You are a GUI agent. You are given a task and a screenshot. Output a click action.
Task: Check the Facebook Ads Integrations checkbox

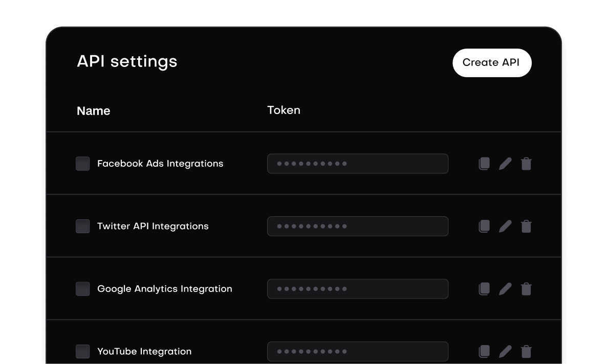[82, 164]
